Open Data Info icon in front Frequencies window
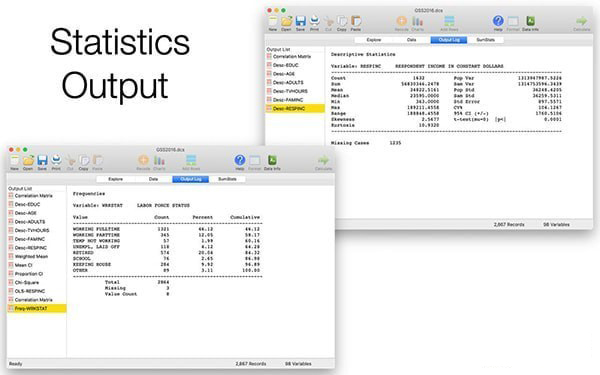600x375 pixels. click(x=272, y=160)
